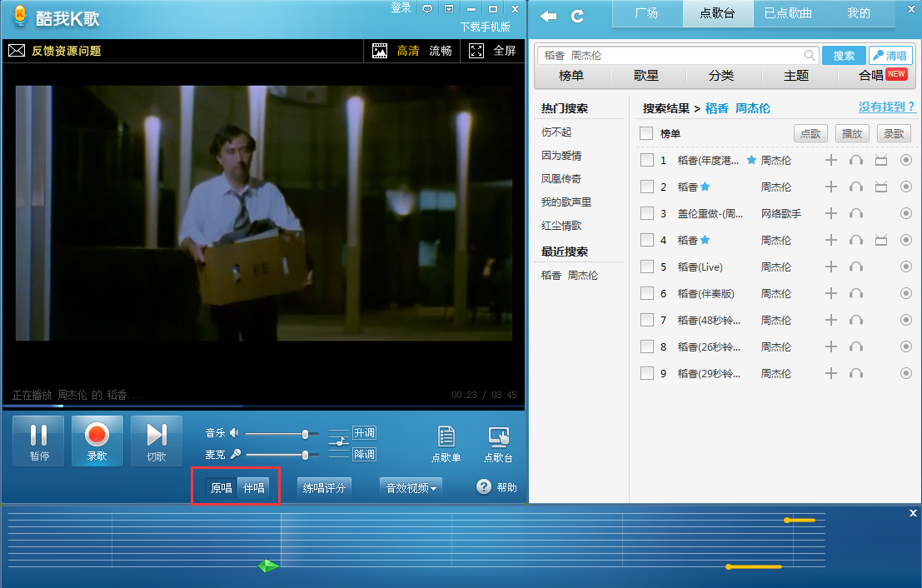Image resolution: width=922 pixels, height=588 pixels.
Task: Record song 5 稻香(Live) with circle icon
Action: [906, 267]
